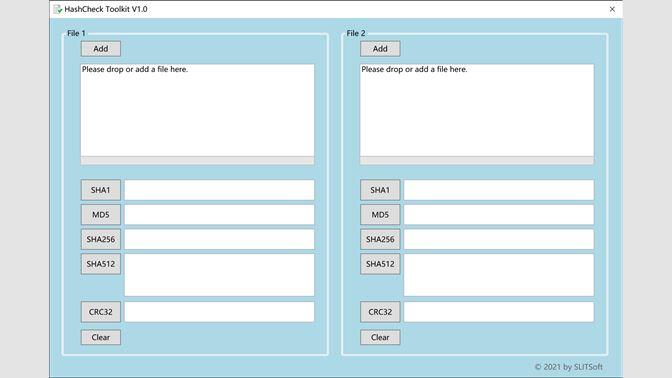Calculate SHA1 for File 2
This screenshot has width=672, height=378.
(380, 190)
